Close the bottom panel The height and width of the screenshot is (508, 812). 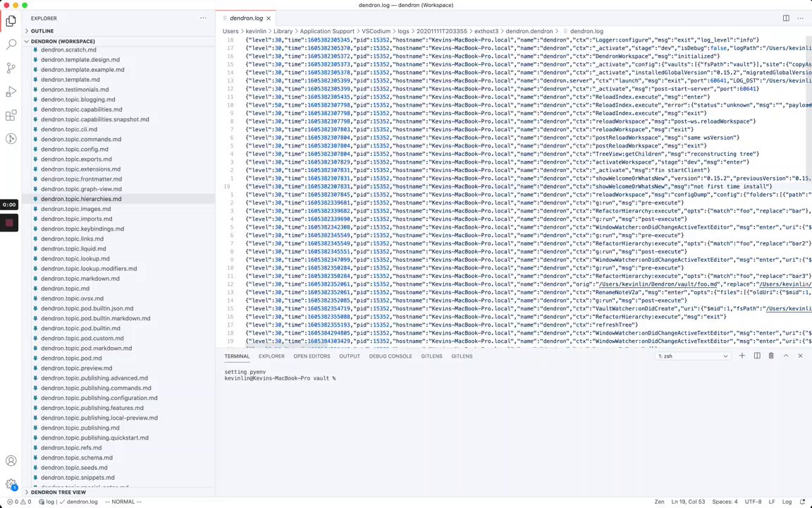point(800,356)
